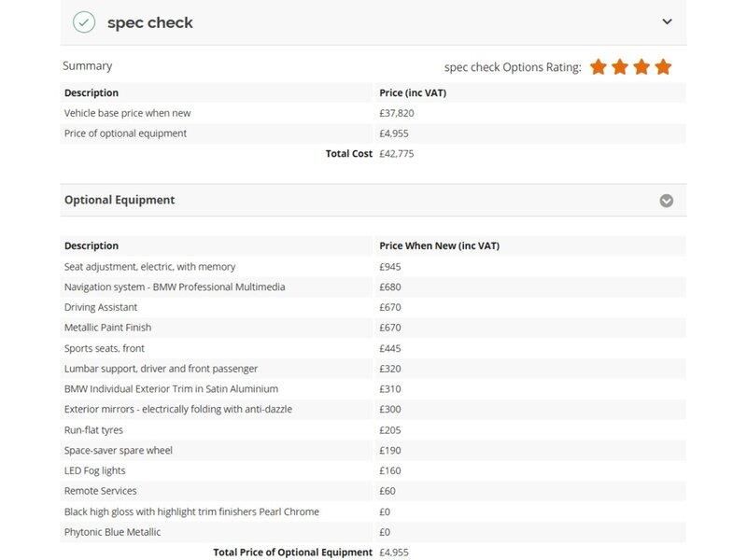This screenshot has width=747, height=560.
Task: Click the Driving Assistant option row
Action: click(373, 307)
